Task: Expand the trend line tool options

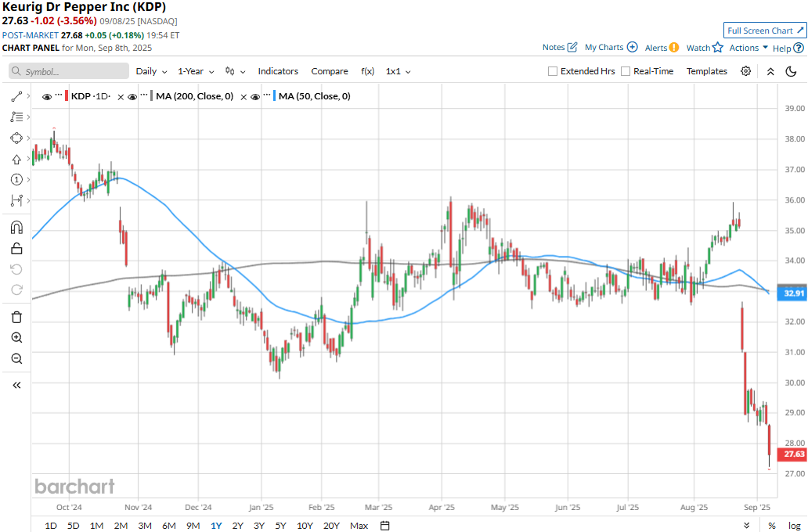Action: (x=28, y=96)
